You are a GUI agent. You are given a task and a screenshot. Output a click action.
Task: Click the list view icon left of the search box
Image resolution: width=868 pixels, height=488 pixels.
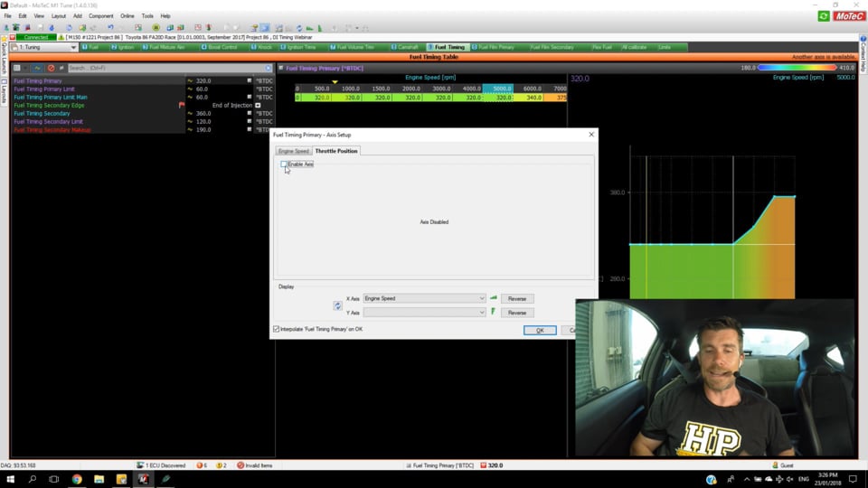(x=16, y=68)
